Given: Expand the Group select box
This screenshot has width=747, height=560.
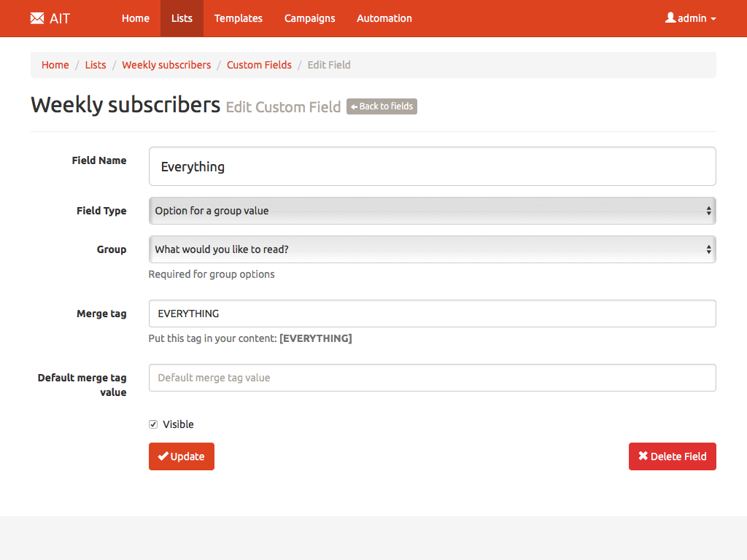Looking at the screenshot, I should 432,249.
